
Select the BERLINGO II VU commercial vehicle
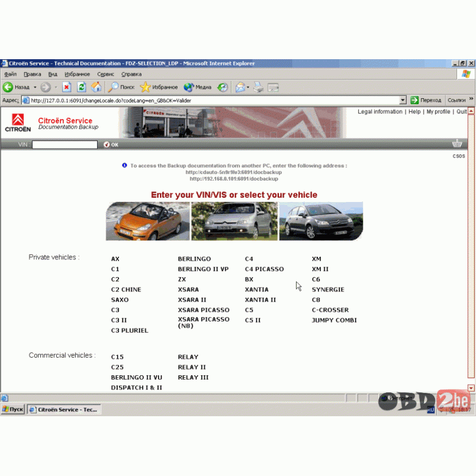click(x=136, y=377)
